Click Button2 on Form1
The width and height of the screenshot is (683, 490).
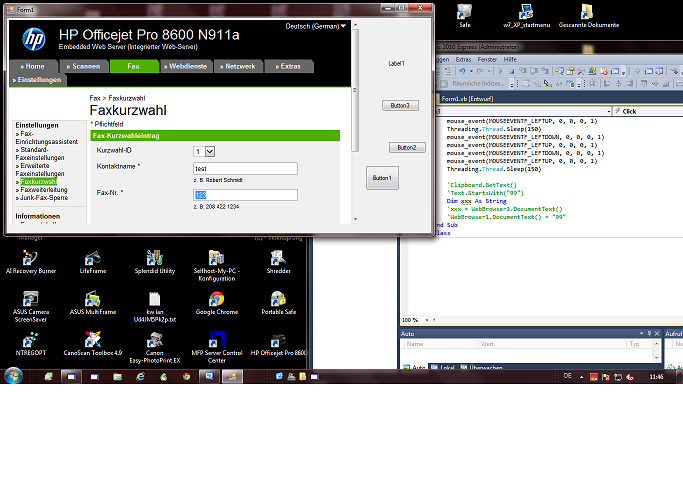point(407,148)
